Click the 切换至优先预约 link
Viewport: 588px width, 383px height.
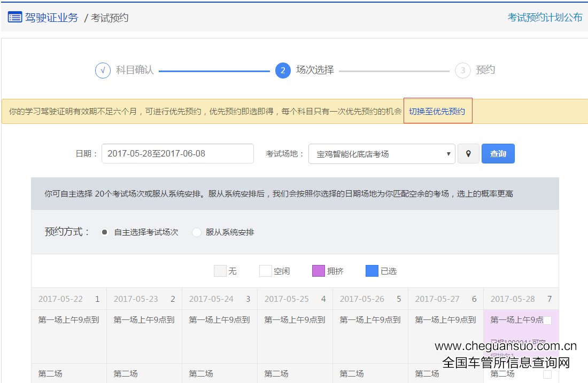[x=437, y=112]
